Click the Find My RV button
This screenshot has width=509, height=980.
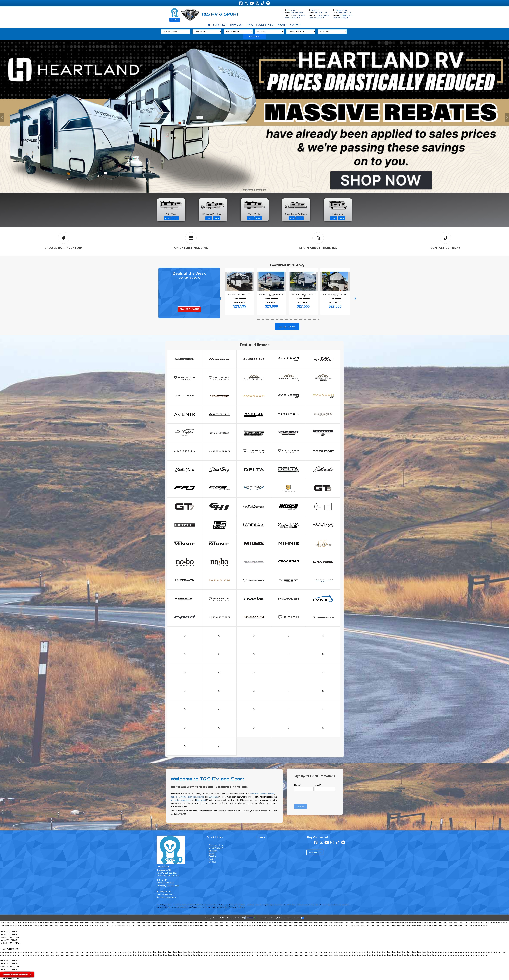[254, 36]
